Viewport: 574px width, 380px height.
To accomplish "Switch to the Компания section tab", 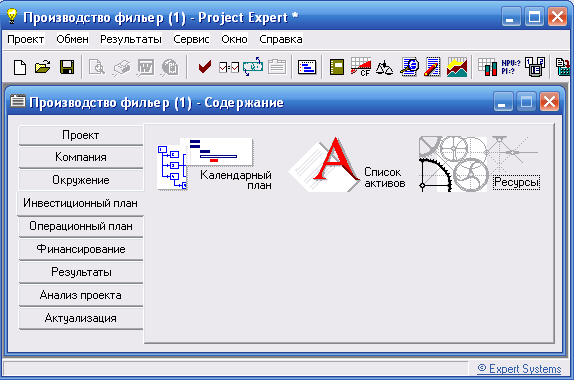I will coord(81,157).
